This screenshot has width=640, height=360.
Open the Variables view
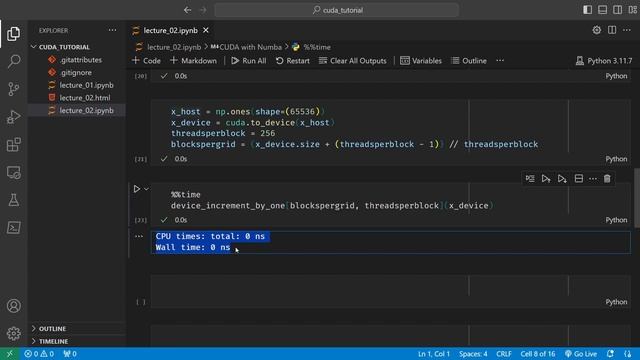[x=421, y=61]
